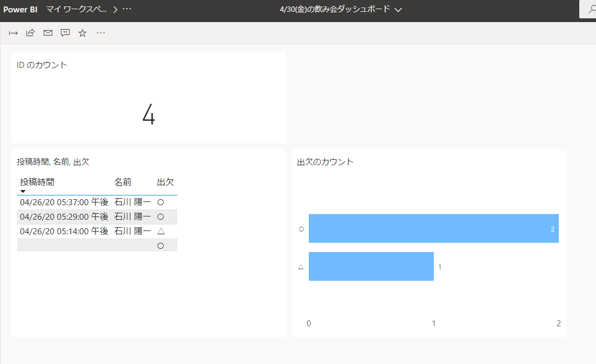Click the sort descending arrow under 投稿時間
The image size is (596, 364).
(23, 191)
